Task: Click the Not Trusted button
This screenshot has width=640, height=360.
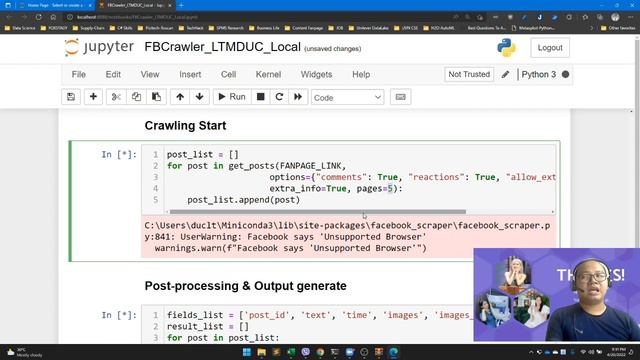Action: (469, 74)
